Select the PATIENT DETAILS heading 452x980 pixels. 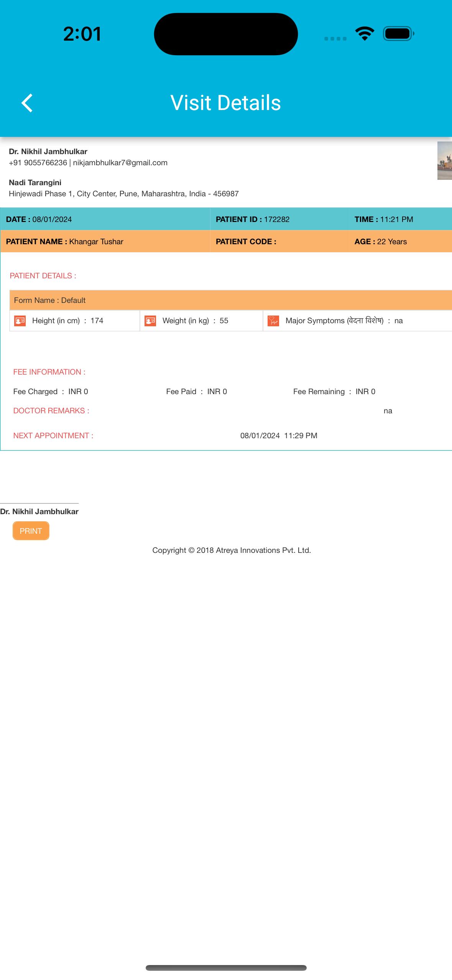coord(43,276)
